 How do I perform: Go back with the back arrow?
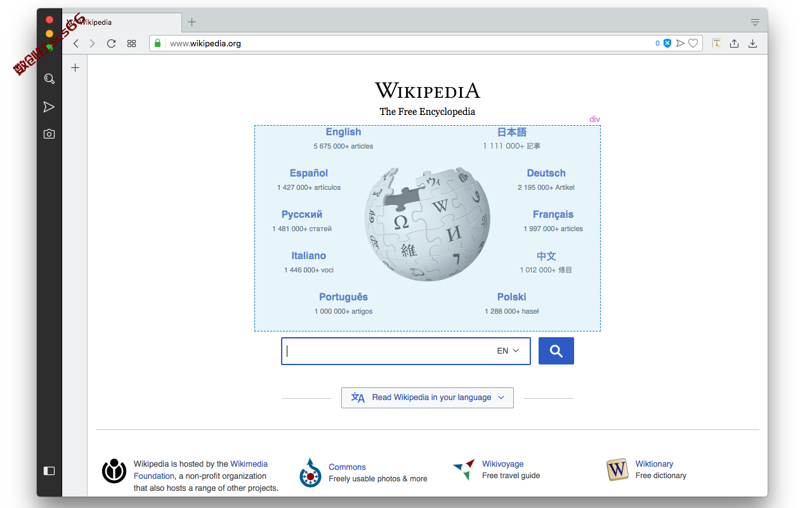(75, 44)
